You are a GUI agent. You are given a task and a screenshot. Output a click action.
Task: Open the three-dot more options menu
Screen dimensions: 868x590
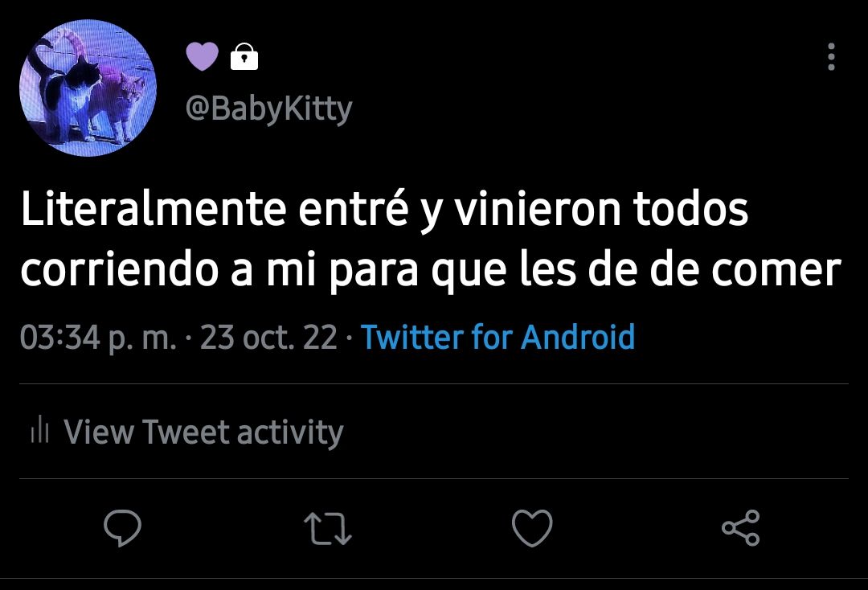click(831, 56)
